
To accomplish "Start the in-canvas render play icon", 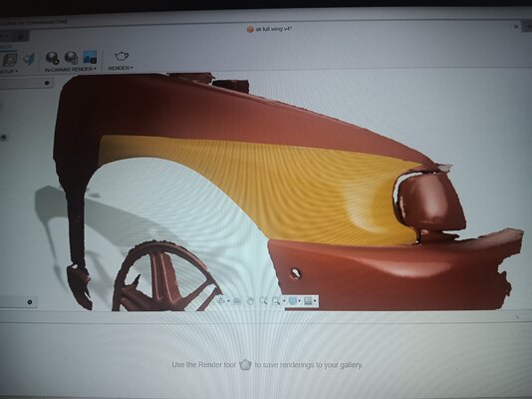I will [52, 58].
